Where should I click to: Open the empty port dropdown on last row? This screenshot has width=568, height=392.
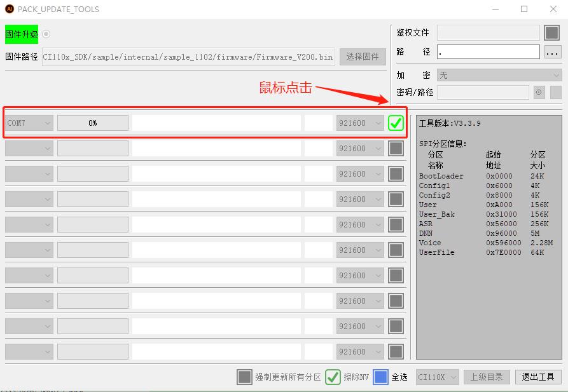tap(29, 352)
